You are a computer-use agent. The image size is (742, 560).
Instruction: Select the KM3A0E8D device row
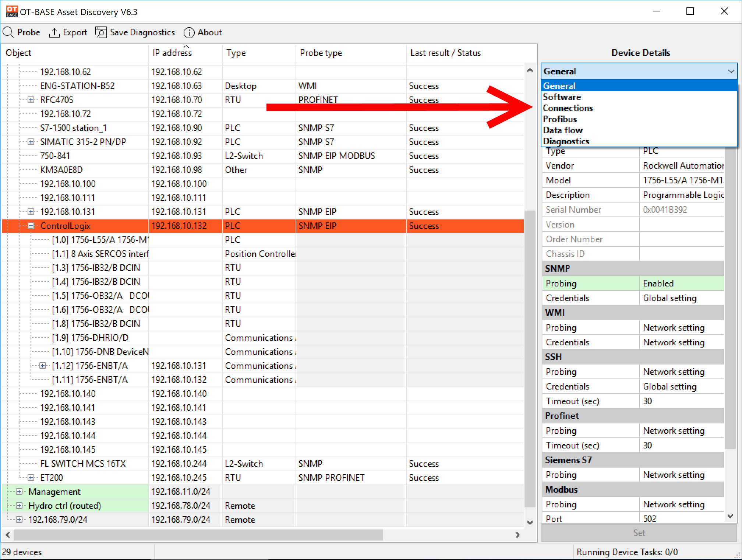(x=263, y=170)
